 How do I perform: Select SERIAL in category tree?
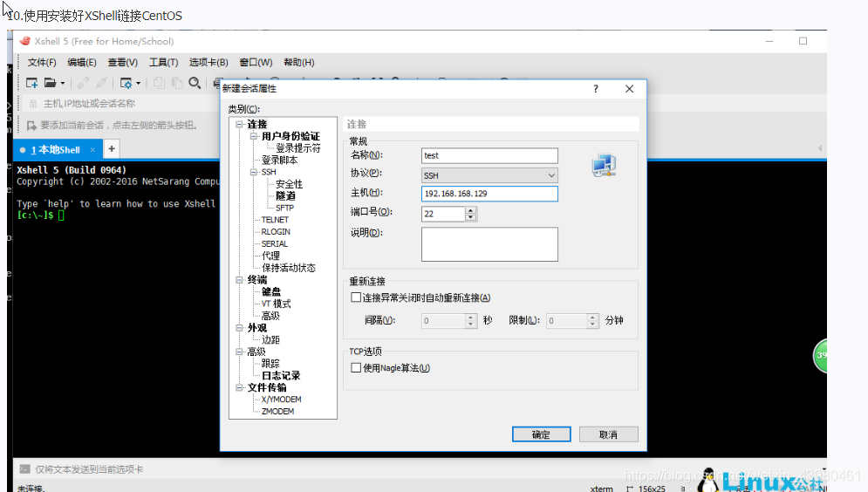(275, 244)
